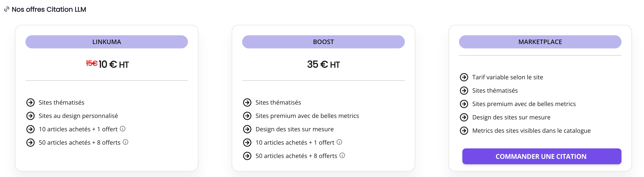Click arrow icon beside BOOST Design des sites sur mesure
This screenshot has width=644, height=177.
247,129
